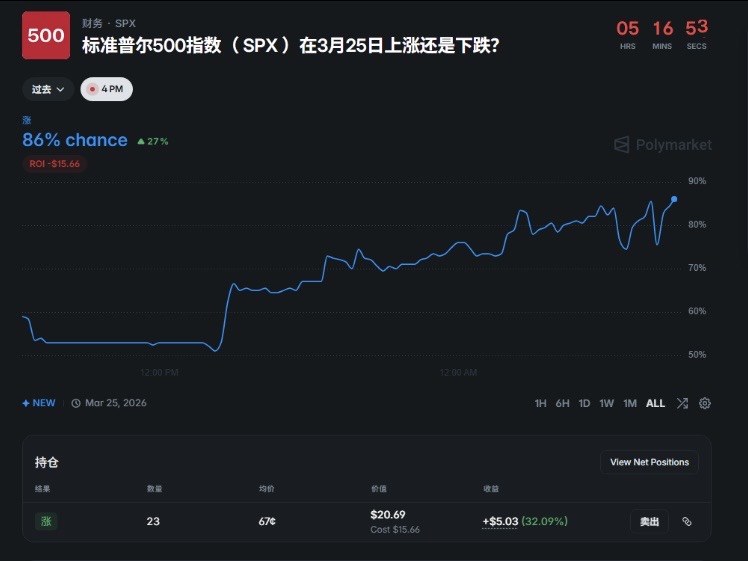Click the +$5.03 profit value

point(500,521)
